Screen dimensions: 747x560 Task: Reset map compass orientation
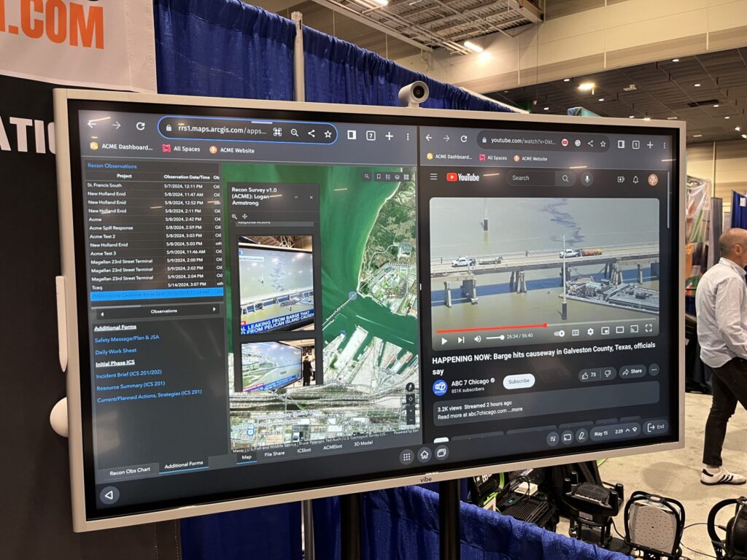[410, 387]
